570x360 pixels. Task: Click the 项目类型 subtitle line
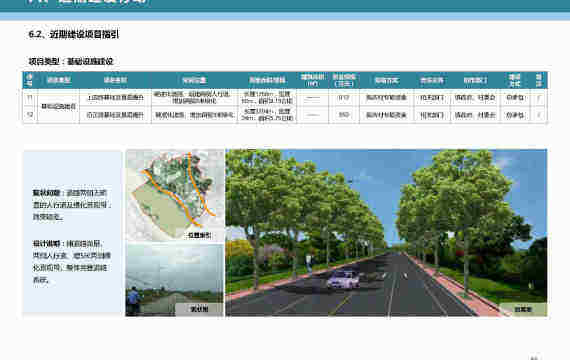71,61
